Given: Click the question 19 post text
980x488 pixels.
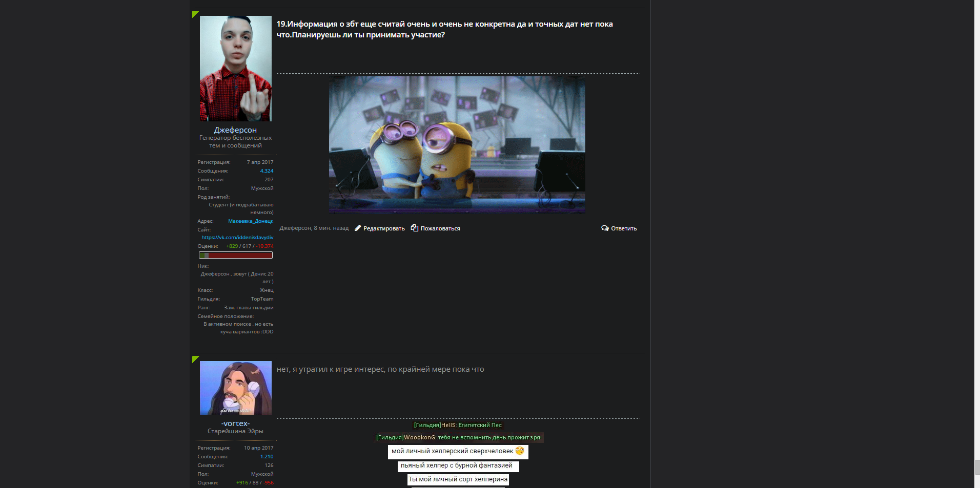Looking at the screenshot, I should (x=445, y=29).
